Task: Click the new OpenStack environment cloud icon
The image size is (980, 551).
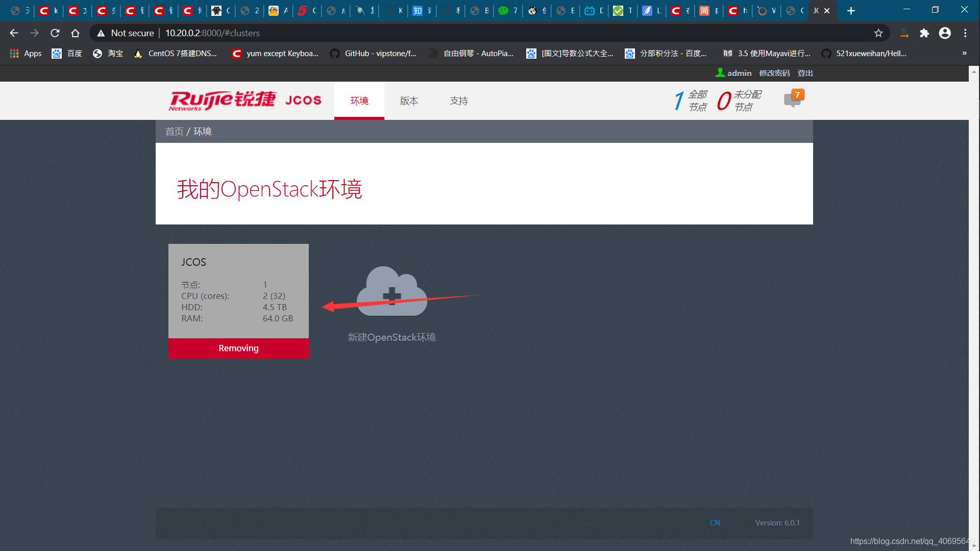Action: [x=391, y=291]
